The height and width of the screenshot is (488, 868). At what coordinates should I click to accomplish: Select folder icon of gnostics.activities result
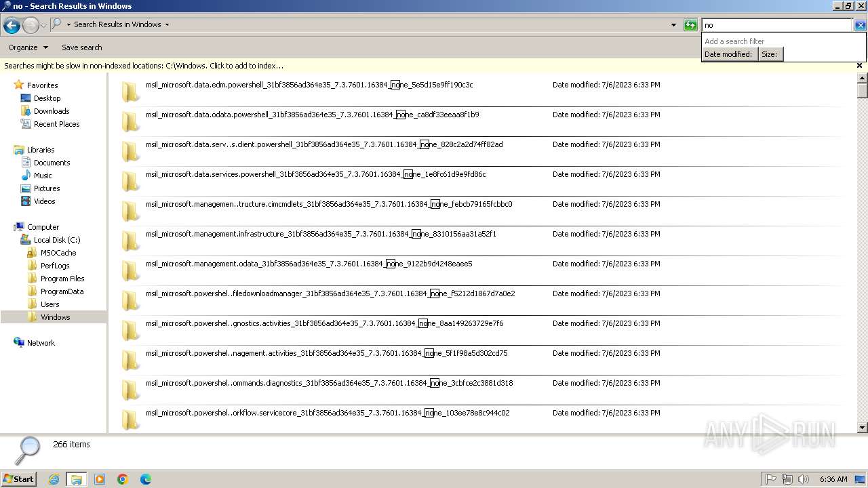pyautogui.click(x=130, y=331)
